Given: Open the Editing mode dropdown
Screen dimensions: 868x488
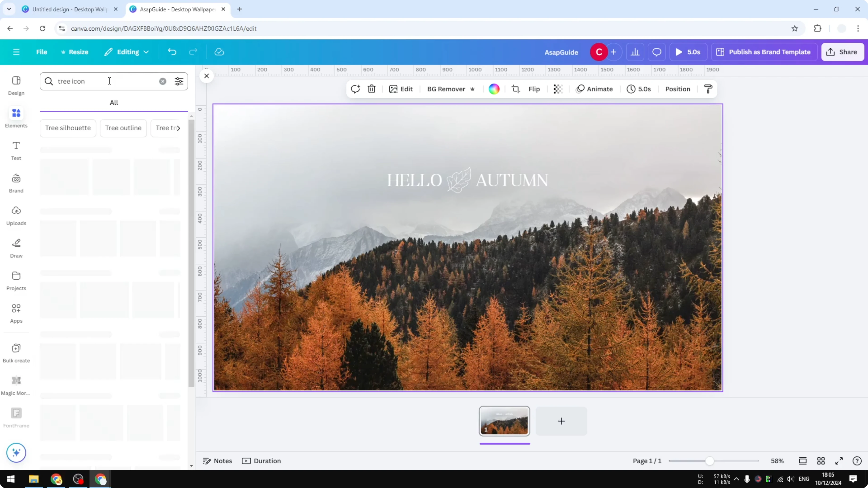Looking at the screenshot, I should coord(126,52).
